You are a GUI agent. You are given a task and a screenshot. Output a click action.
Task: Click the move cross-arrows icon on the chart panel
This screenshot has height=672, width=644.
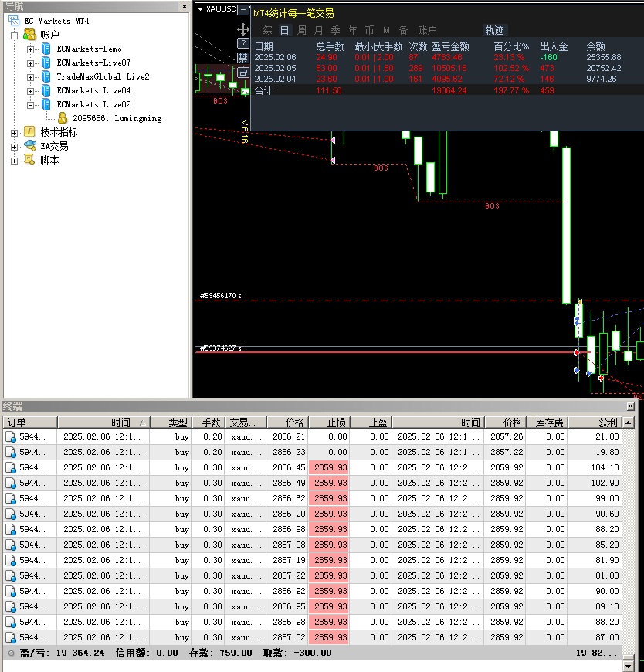(x=243, y=29)
